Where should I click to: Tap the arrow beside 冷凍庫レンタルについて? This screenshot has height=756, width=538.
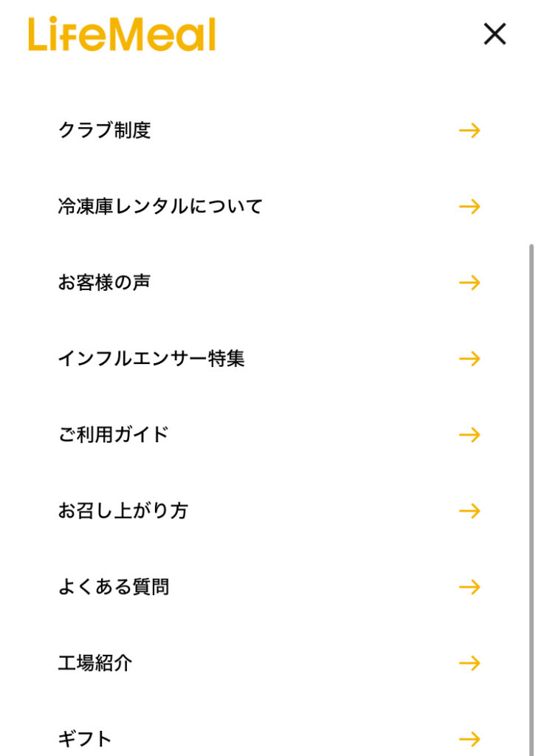coord(469,207)
